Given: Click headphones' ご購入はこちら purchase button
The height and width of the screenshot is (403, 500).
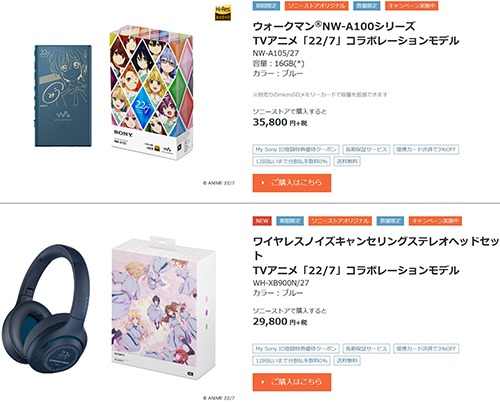Looking at the screenshot, I should (x=292, y=382).
